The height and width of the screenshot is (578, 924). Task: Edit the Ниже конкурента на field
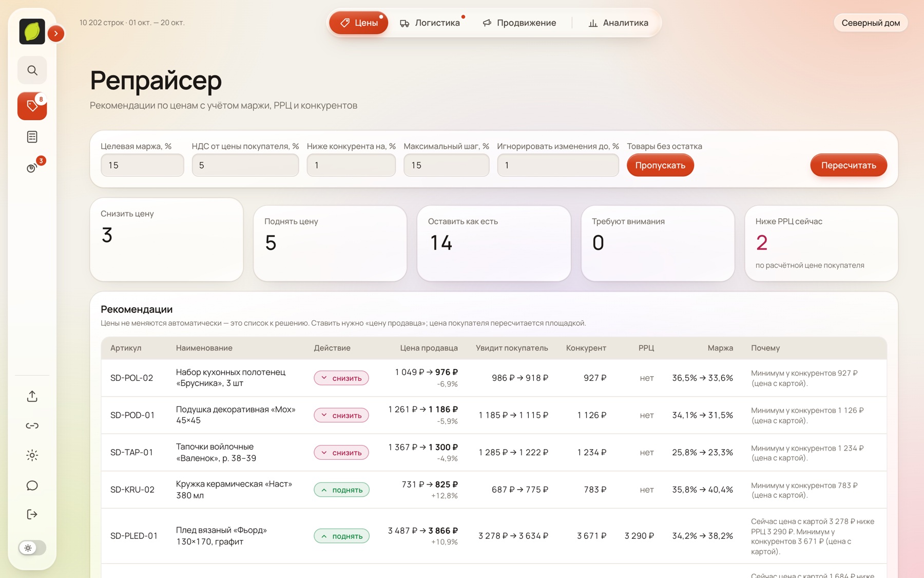point(351,165)
